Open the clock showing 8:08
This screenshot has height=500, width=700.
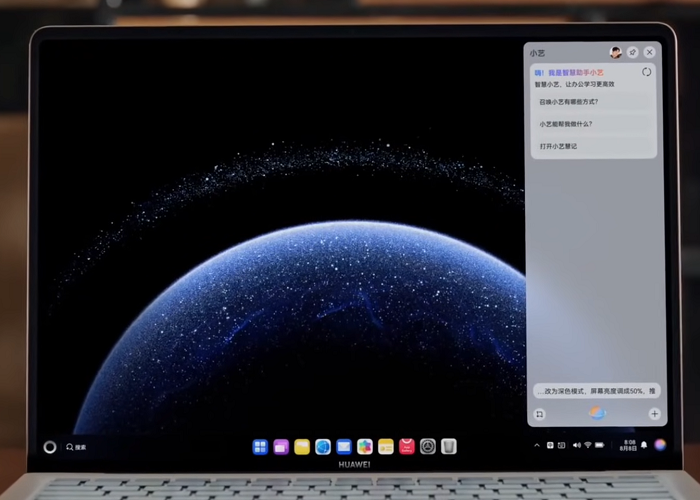point(628,445)
